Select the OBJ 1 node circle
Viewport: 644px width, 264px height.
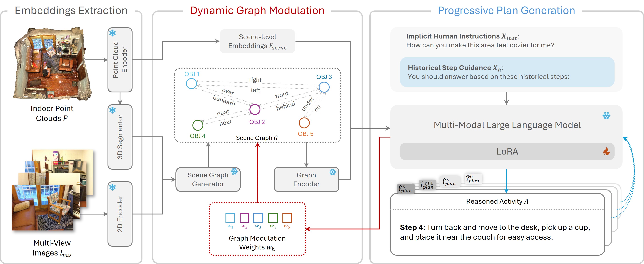coord(191,84)
